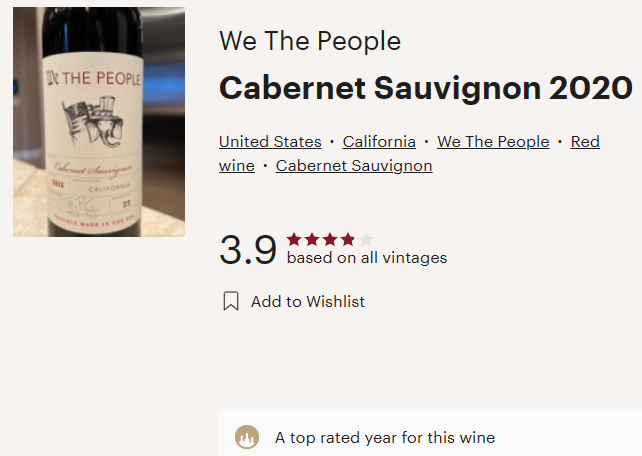642x456 pixels.
Task: Click 'A top rated year for this wine' text
Action: 385,438
